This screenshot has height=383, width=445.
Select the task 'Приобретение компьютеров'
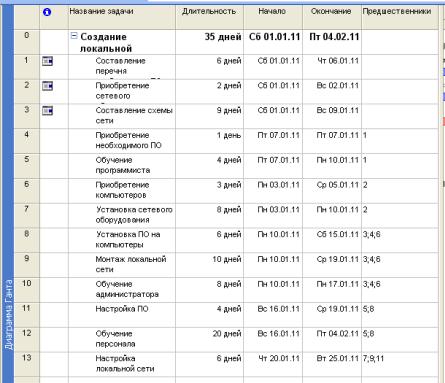(122, 190)
